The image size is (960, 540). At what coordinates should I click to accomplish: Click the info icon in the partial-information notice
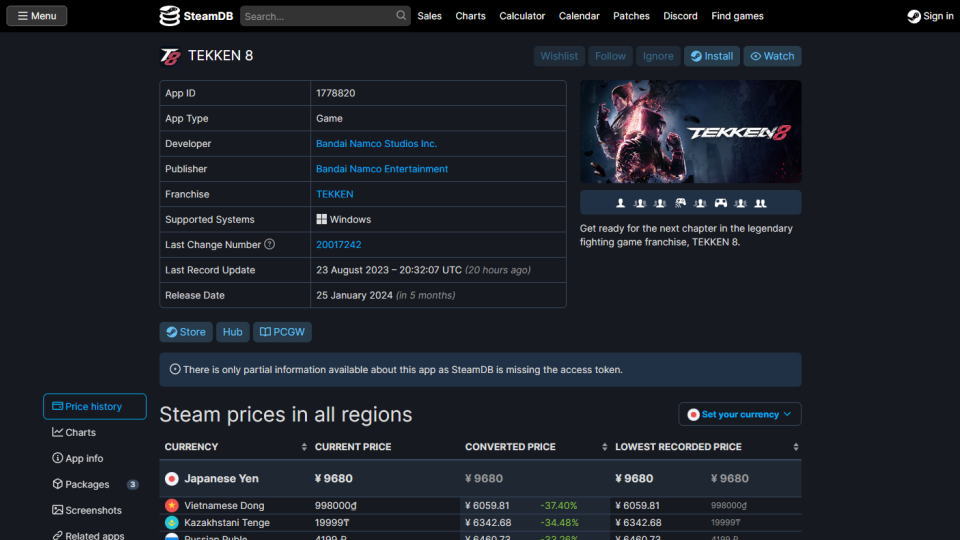tap(175, 369)
